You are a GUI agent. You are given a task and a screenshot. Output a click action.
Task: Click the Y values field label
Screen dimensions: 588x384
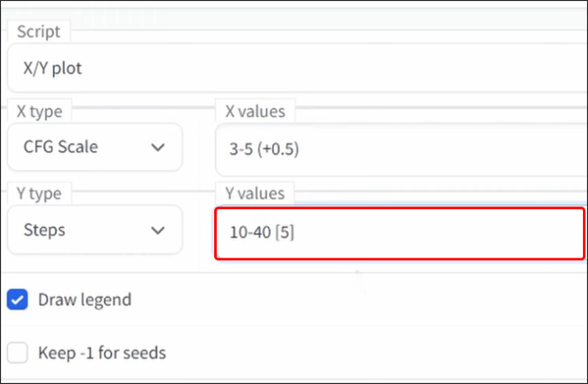click(255, 193)
